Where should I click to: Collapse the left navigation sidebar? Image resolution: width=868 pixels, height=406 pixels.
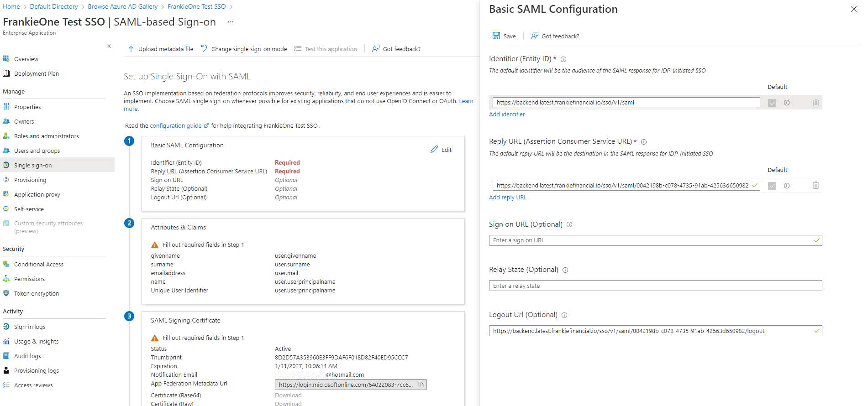point(109,46)
